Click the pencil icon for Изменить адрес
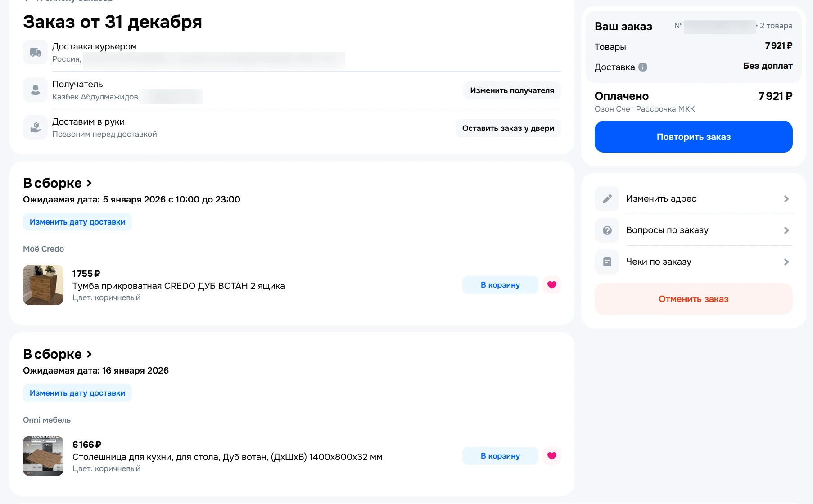The height and width of the screenshot is (504, 813). click(x=607, y=199)
